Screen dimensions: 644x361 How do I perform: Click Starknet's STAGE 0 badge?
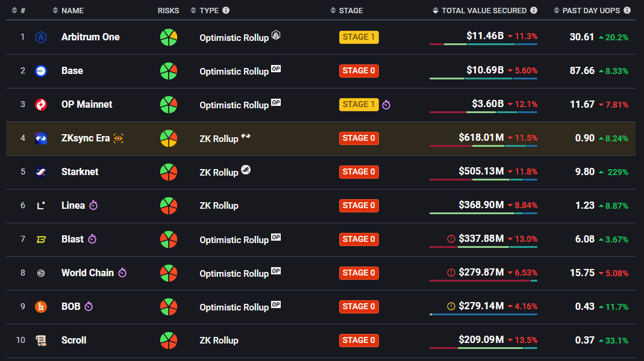[x=359, y=171]
